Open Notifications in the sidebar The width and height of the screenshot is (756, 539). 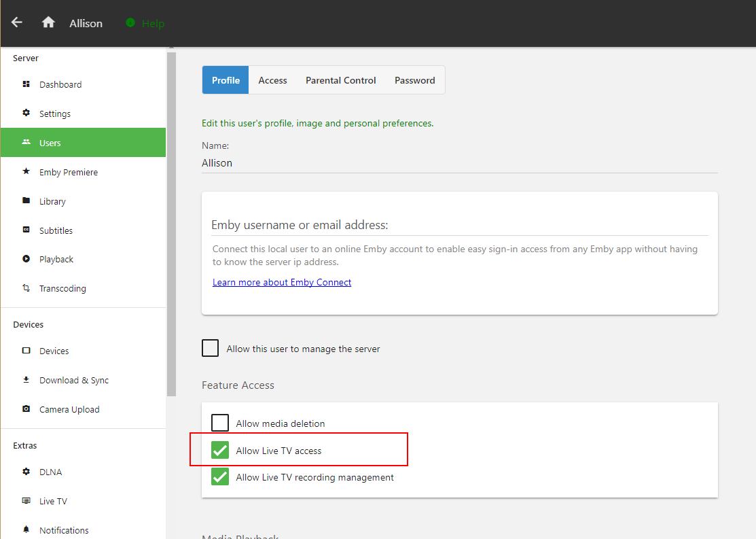click(x=84, y=530)
